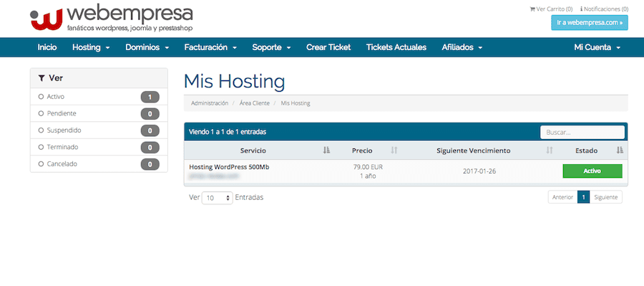Select the Terminado filter radio

click(x=41, y=148)
